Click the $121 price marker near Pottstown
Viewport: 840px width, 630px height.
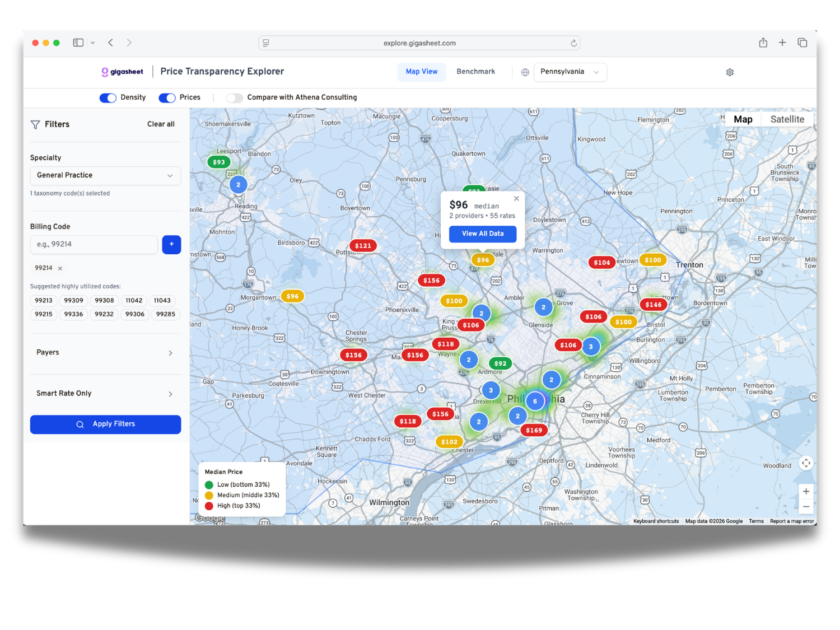[x=363, y=246]
